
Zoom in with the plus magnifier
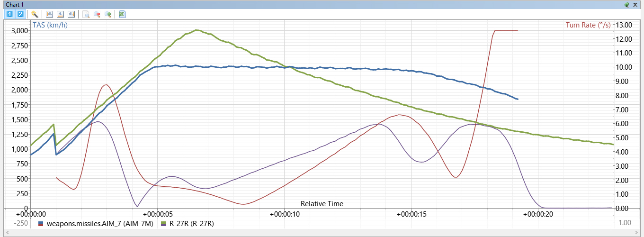(108, 14)
